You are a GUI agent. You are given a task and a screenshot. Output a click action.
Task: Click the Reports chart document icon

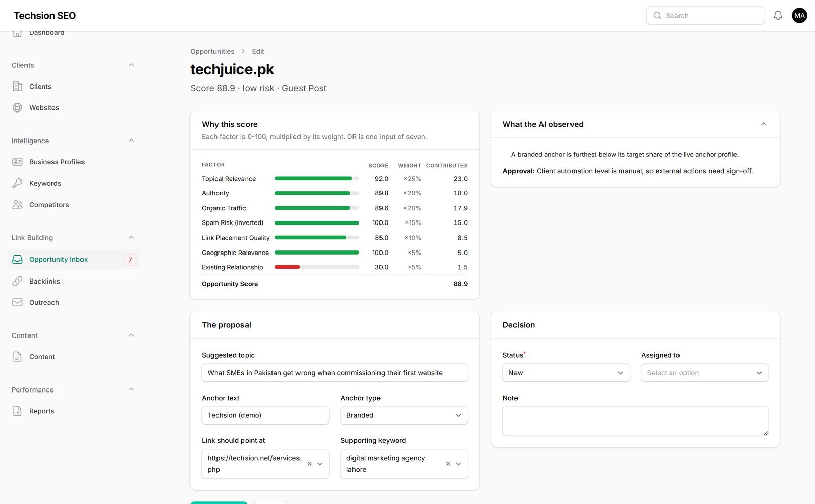coord(17,411)
